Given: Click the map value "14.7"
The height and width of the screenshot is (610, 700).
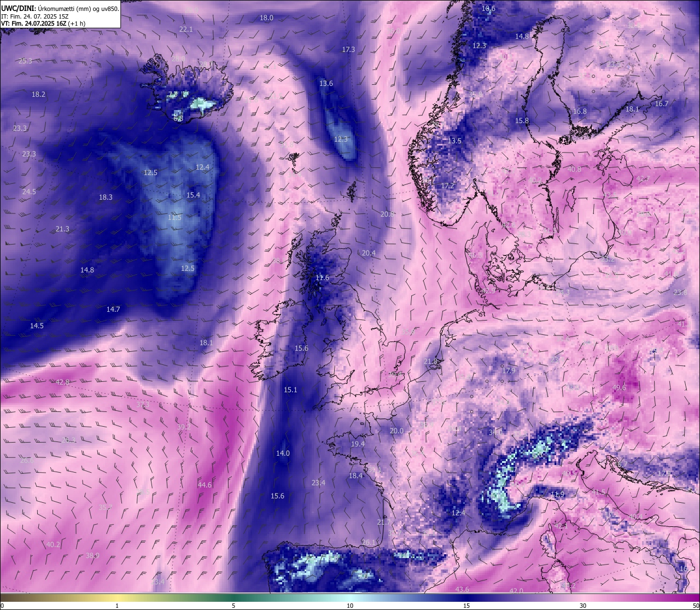Looking at the screenshot, I should tap(113, 309).
